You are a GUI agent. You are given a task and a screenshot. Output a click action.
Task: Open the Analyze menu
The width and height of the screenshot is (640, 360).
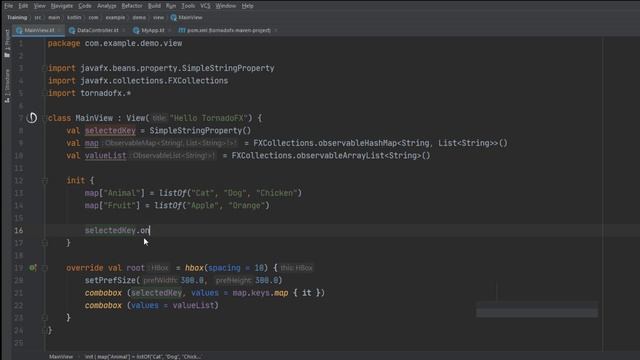[x=107, y=6]
